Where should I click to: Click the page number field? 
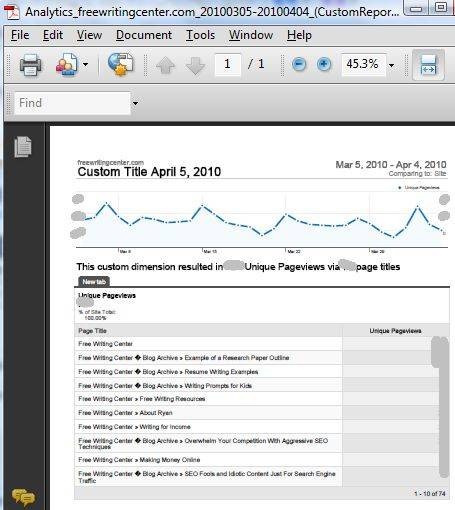(228, 64)
